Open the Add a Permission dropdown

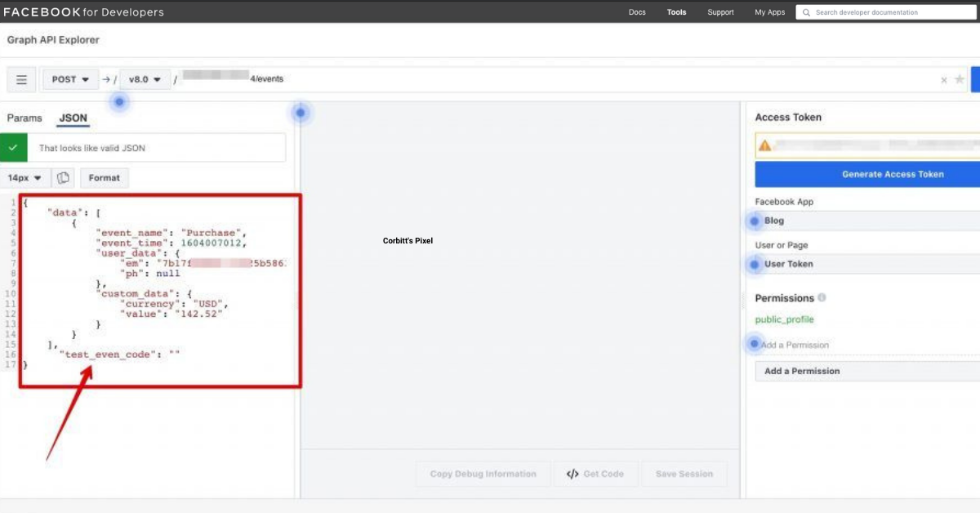pyautogui.click(x=867, y=371)
